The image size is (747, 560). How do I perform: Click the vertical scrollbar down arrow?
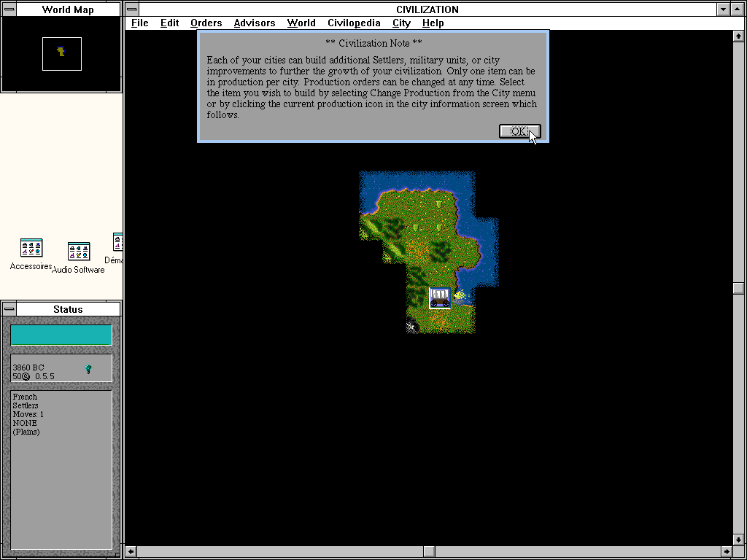tap(738, 540)
